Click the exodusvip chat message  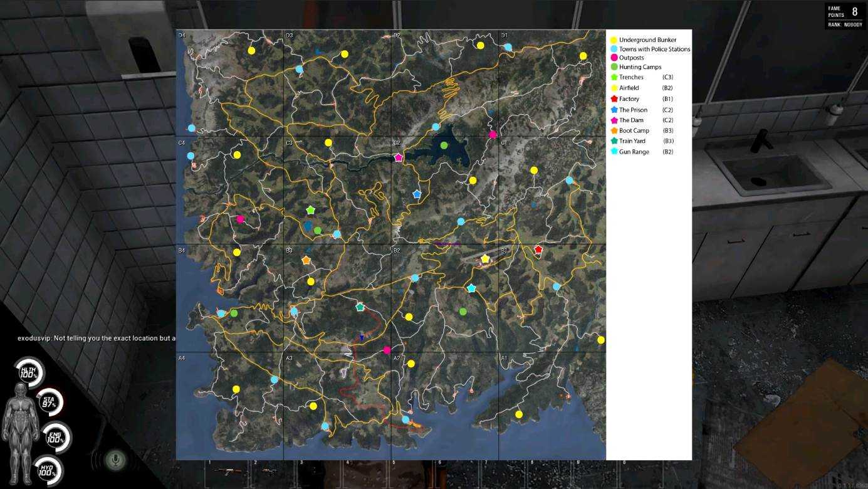coord(97,338)
